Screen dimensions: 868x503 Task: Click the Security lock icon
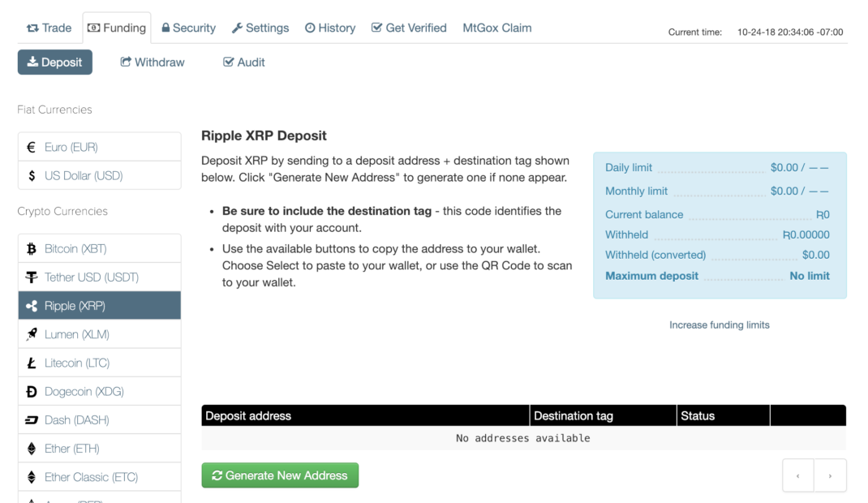pos(165,28)
